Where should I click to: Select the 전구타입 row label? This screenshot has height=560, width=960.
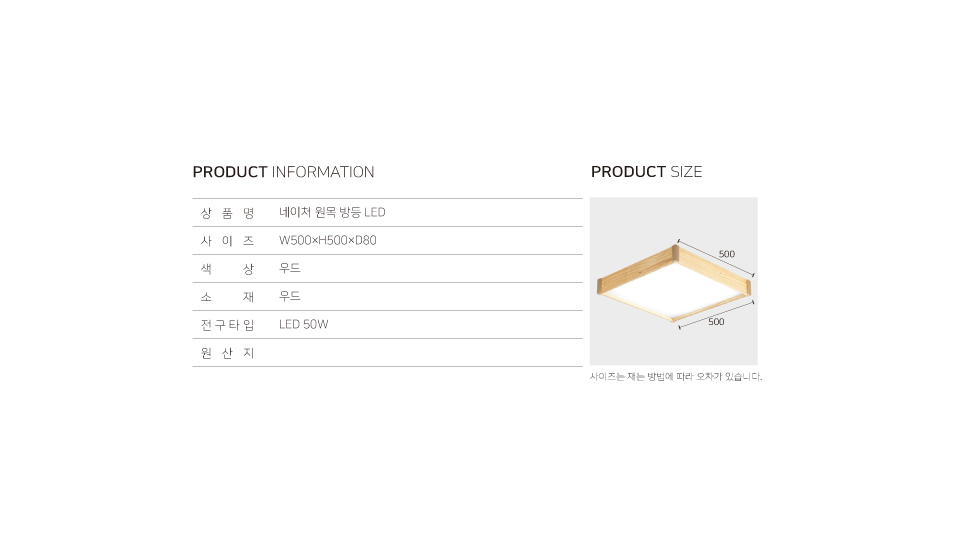tap(228, 325)
